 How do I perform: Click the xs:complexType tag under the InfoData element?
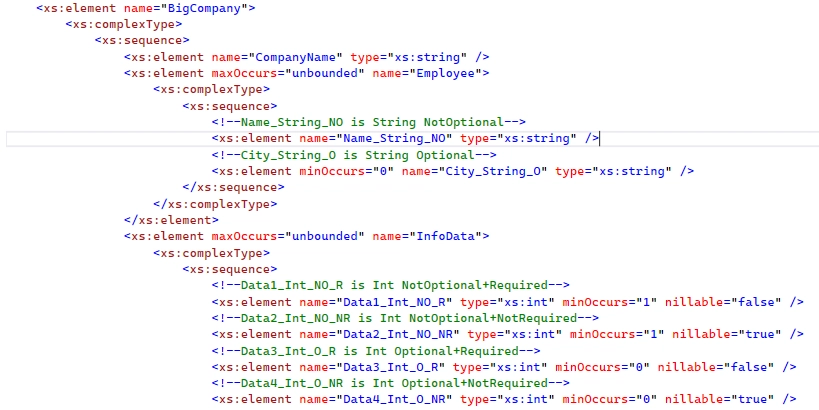coord(212,253)
